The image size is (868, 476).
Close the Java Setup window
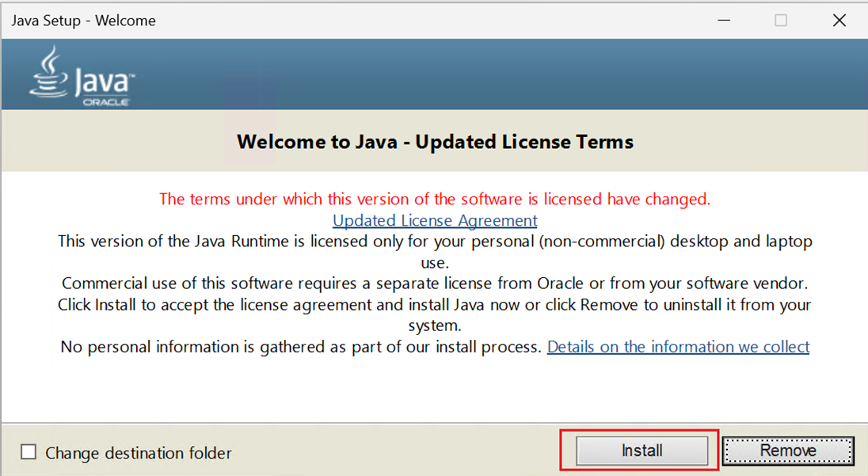(839, 21)
